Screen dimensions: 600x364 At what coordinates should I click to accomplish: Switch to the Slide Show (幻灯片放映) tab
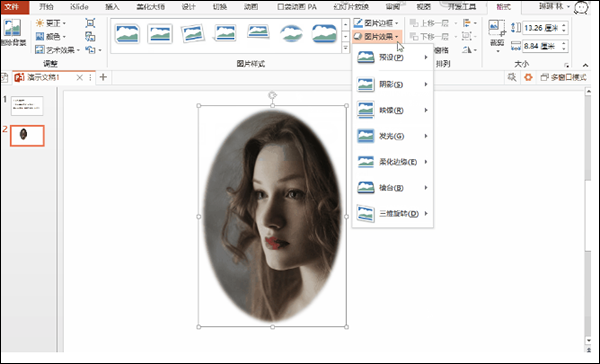(351, 7)
